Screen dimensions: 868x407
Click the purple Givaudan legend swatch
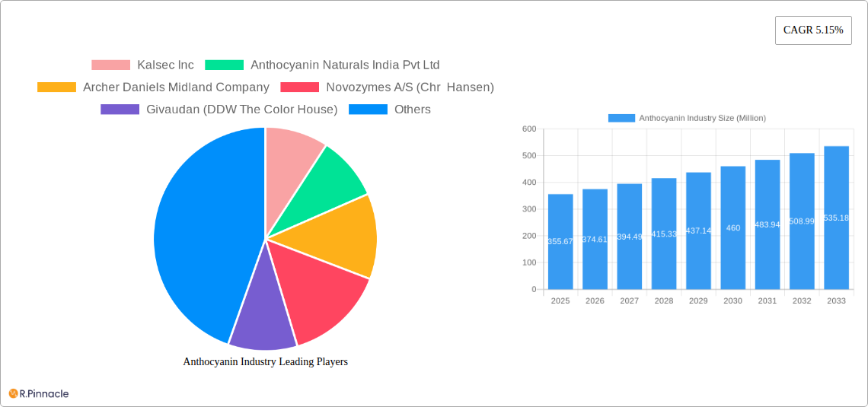click(x=120, y=109)
